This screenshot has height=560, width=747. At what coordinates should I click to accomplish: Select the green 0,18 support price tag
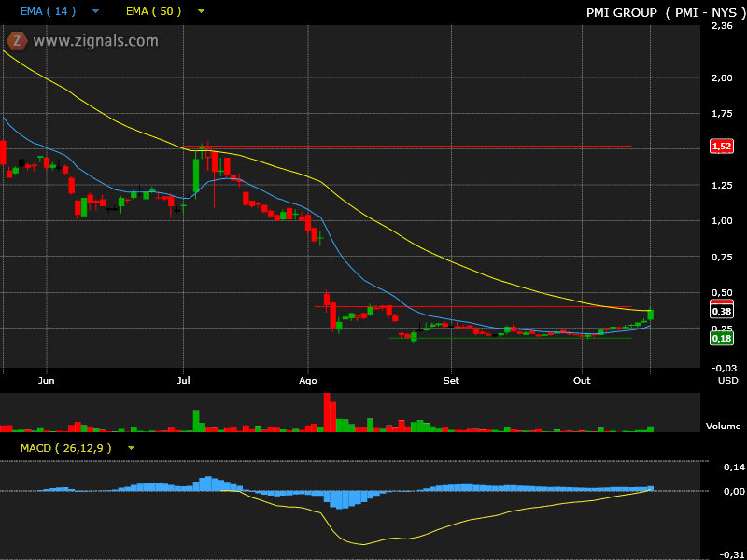[721, 339]
